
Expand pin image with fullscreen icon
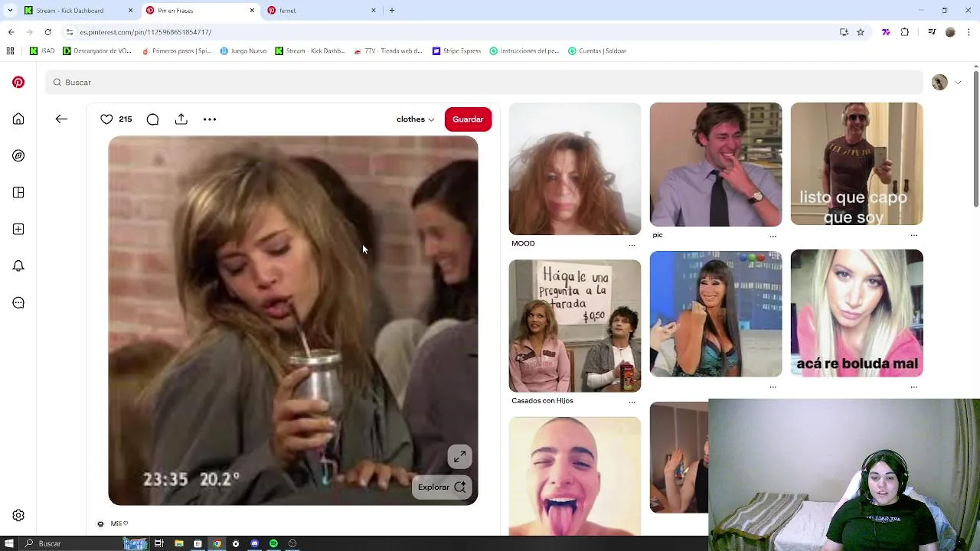(459, 457)
